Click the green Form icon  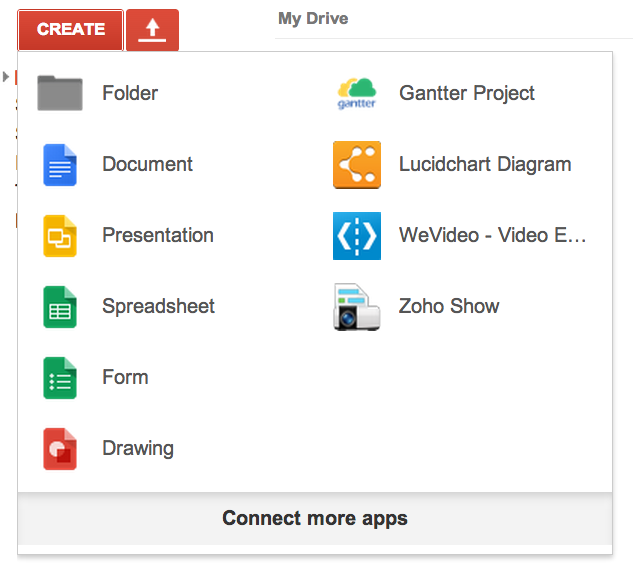pyautogui.click(x=60, y=378)
